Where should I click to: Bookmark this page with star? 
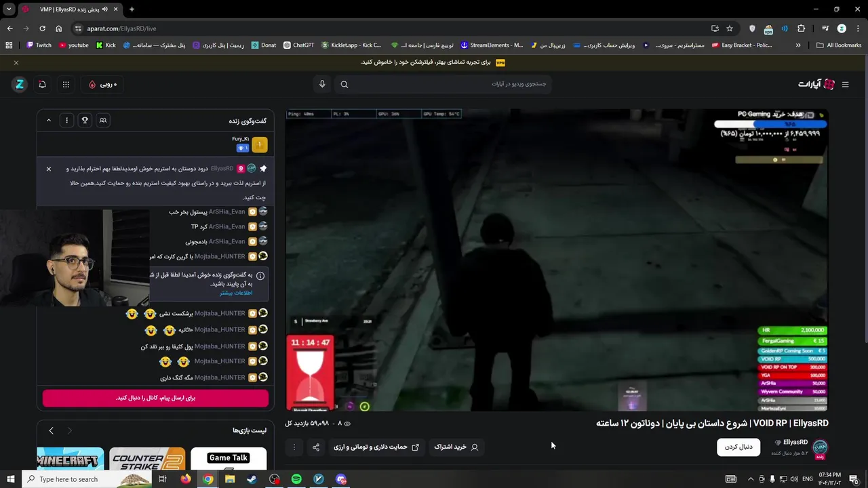click(730, 28)
